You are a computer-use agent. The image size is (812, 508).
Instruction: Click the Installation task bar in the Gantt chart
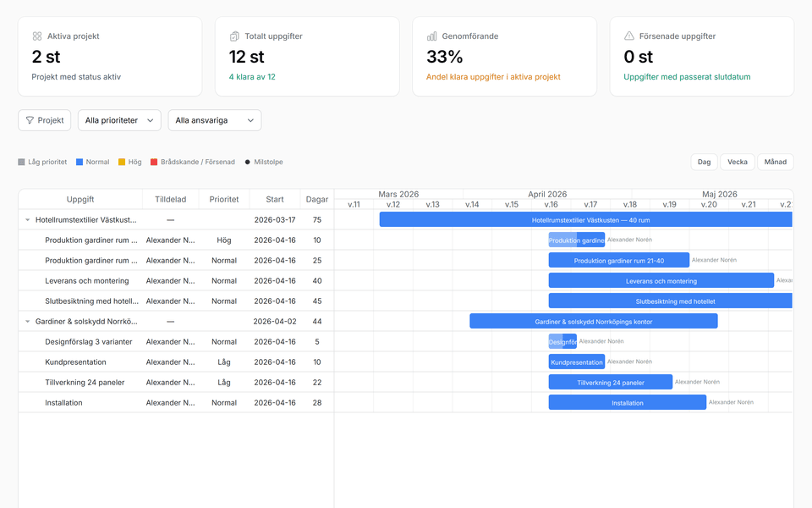point(627,402)
